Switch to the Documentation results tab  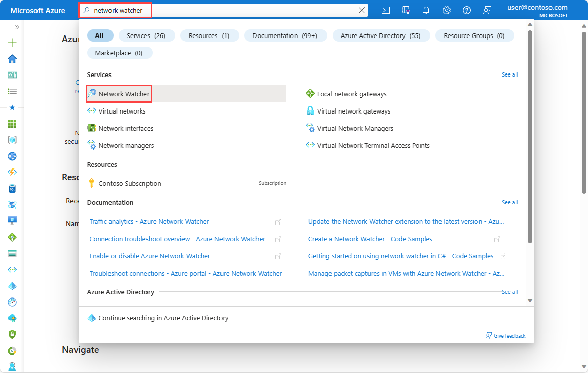285,35
